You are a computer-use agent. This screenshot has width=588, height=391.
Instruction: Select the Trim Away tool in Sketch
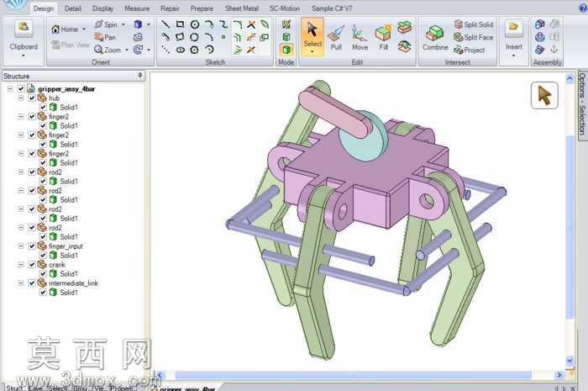point(251,24)
